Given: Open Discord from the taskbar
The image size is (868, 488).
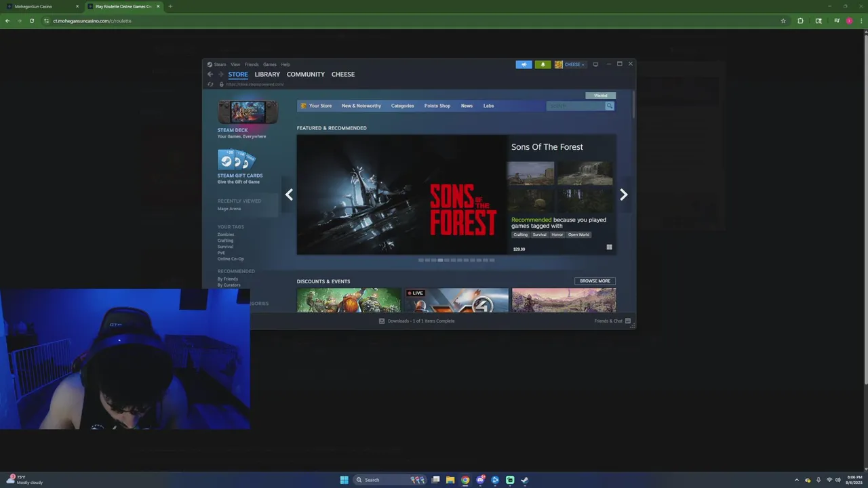Looking at the screenshot, I should pos(480,480).
